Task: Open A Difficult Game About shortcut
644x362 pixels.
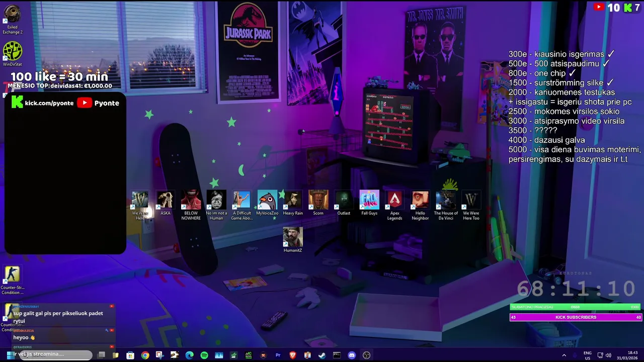Action: click(242, 206)
